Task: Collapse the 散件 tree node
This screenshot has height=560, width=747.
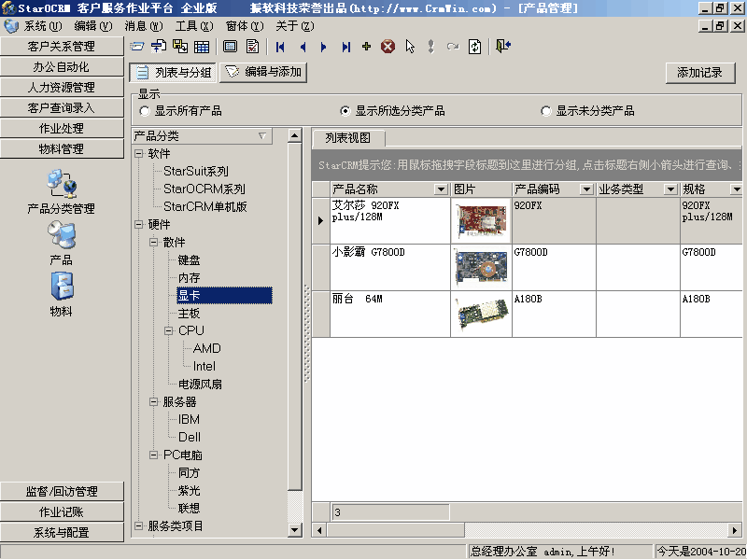Action: pos(153,242)
